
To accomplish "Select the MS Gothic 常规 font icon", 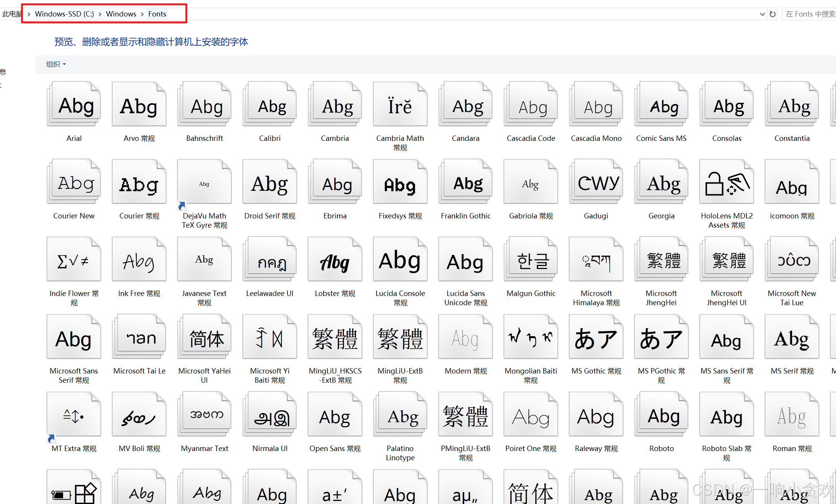I will point(596,336).
